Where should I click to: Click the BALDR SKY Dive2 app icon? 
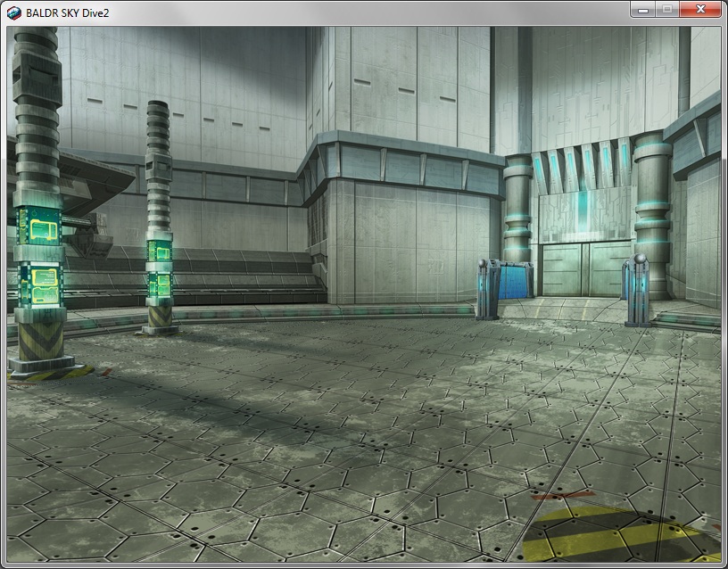(x=14, y=13)
